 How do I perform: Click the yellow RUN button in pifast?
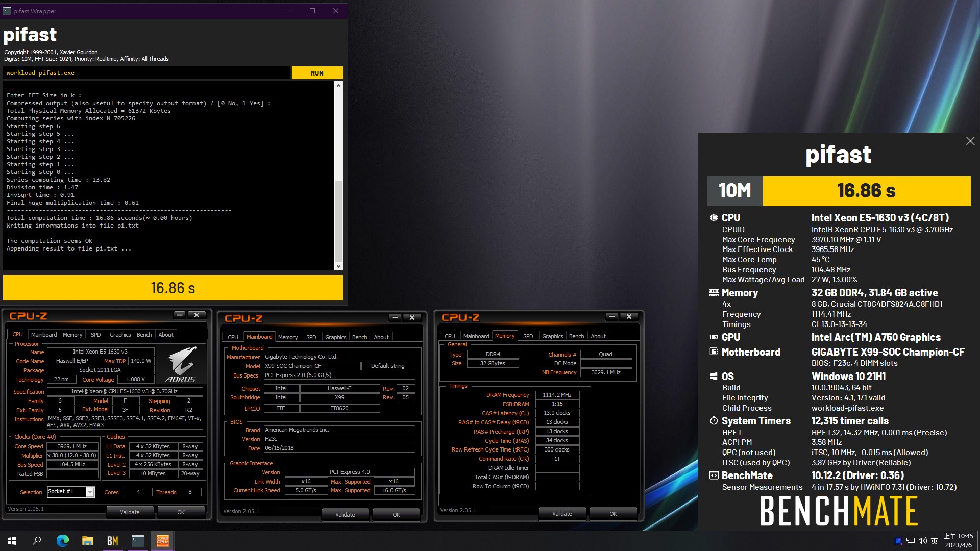tap(317, 73)
